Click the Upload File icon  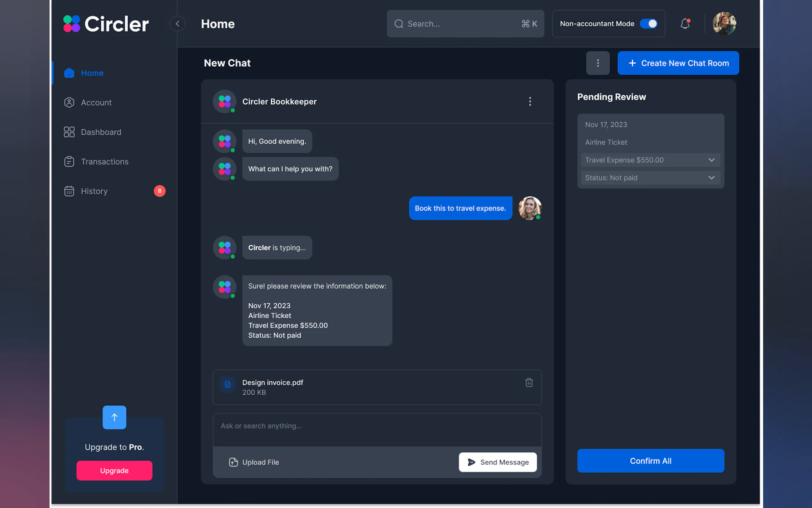[233, 462]
